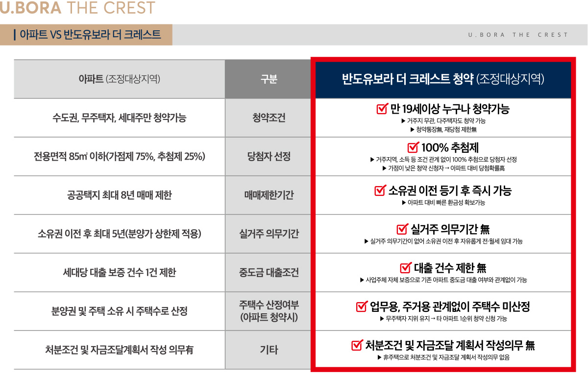The height and width of the screenshot is (377, 588).
Task: Select the 구분 column header
Action: [x=268, y=79]
